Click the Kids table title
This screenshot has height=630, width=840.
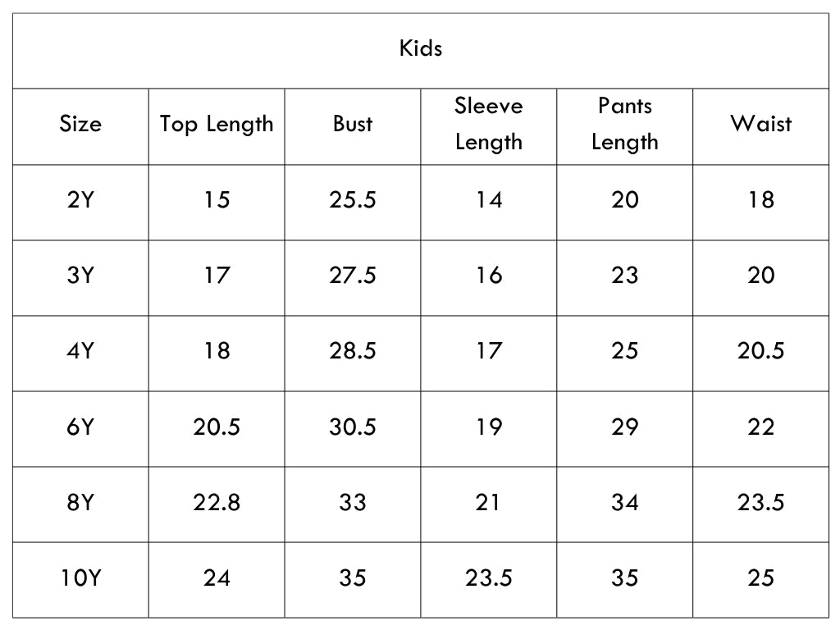[421, 48]
